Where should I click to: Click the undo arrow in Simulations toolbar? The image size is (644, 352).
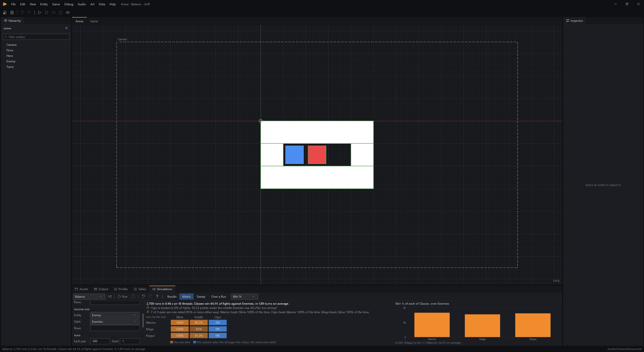(x=143, y=296)
